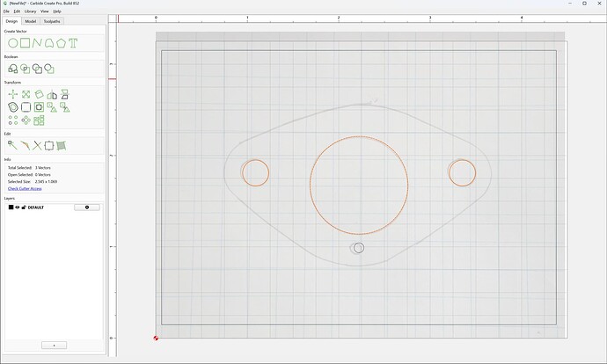This screenshot has height=364, width=607.
Task: Activate the Trim Vectors scissors tool
Action: (37, 145)
